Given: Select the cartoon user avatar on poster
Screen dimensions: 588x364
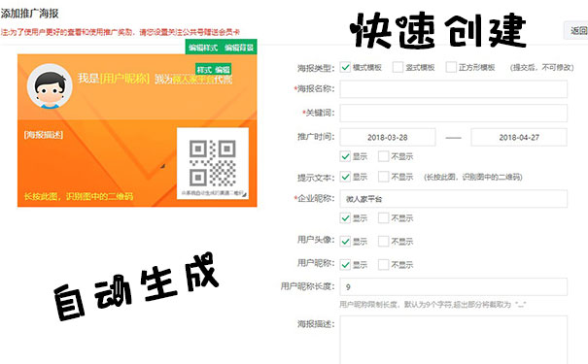Looking at the screenshot, I should (50, 86).
